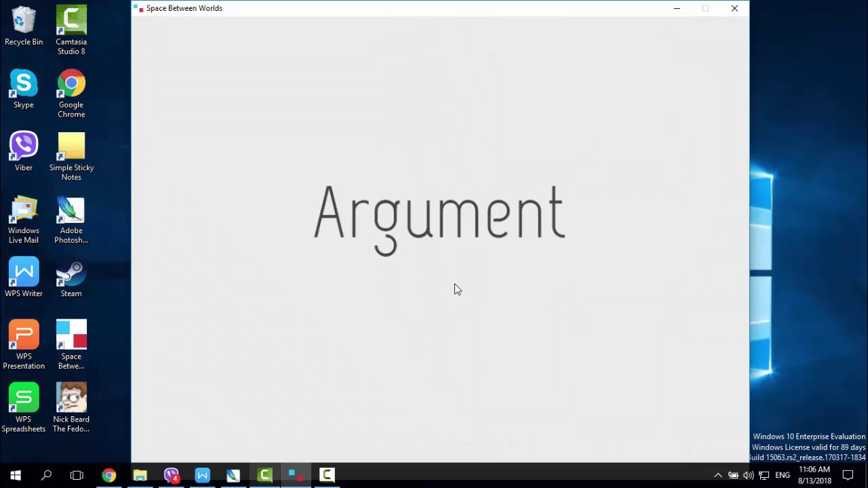Open the Skype desktop shortcut
Viewport: 868px width, 488px height.
(x=24, y=89)
